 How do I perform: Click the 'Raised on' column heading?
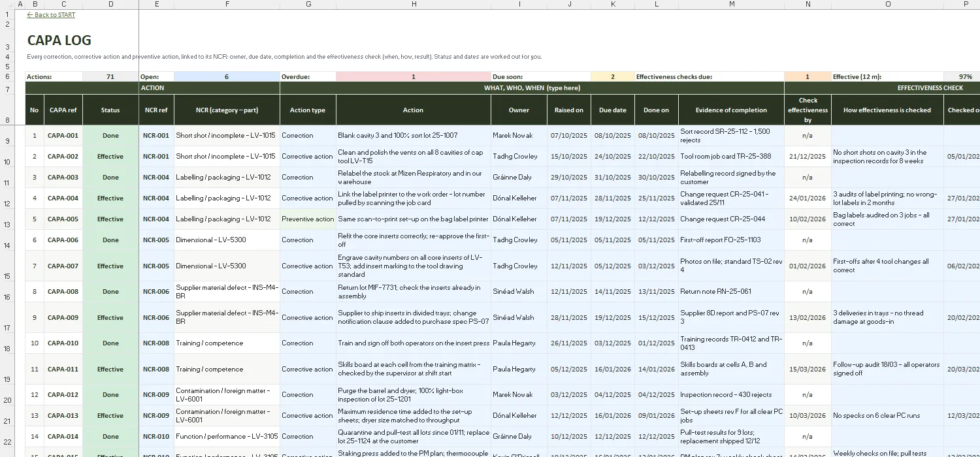569,110
